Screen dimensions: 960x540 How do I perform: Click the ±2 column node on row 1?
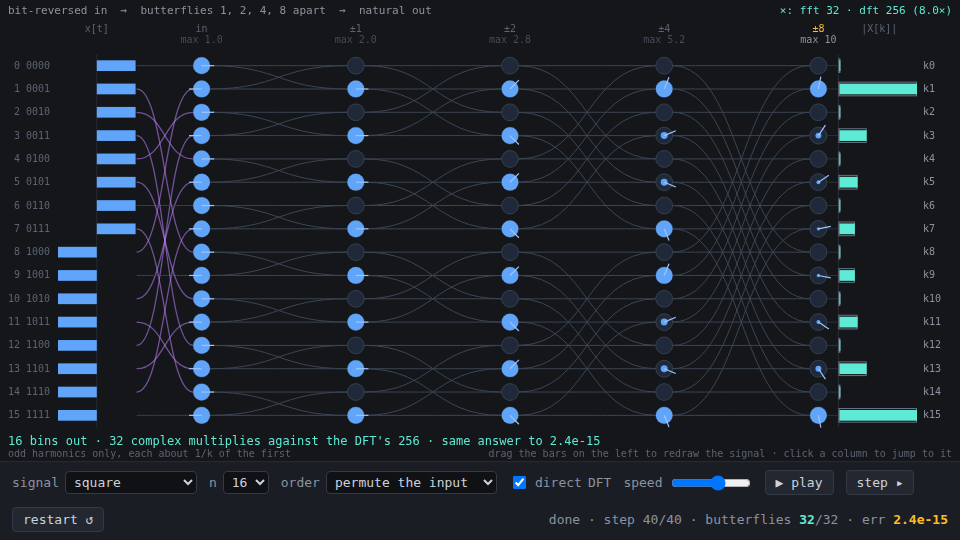[510, 89]
